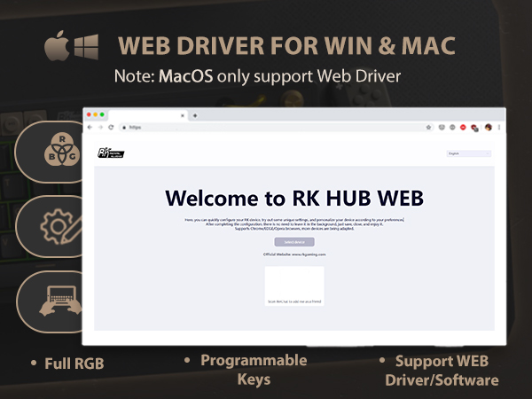This screenshot has width=532, height=399.
Task: Open the English language dropdown
Action: click(469, 153)
